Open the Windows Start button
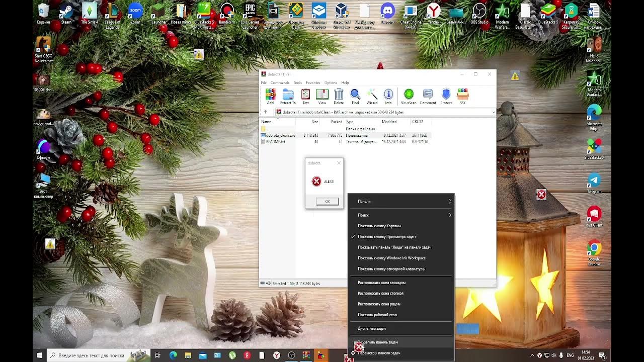The height and width of the screenshot is (362, 644). point(40,355)
